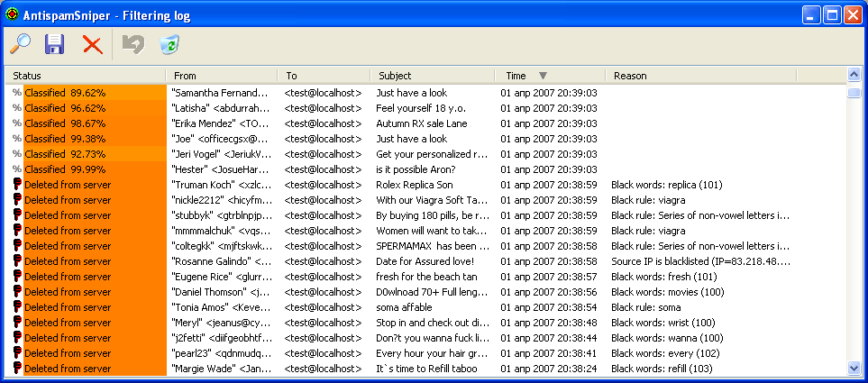Select sender "Joe" officecgsx cell
Image resolution: width=868 pixels, height=383 pixels.
click(x=220, y=139)
